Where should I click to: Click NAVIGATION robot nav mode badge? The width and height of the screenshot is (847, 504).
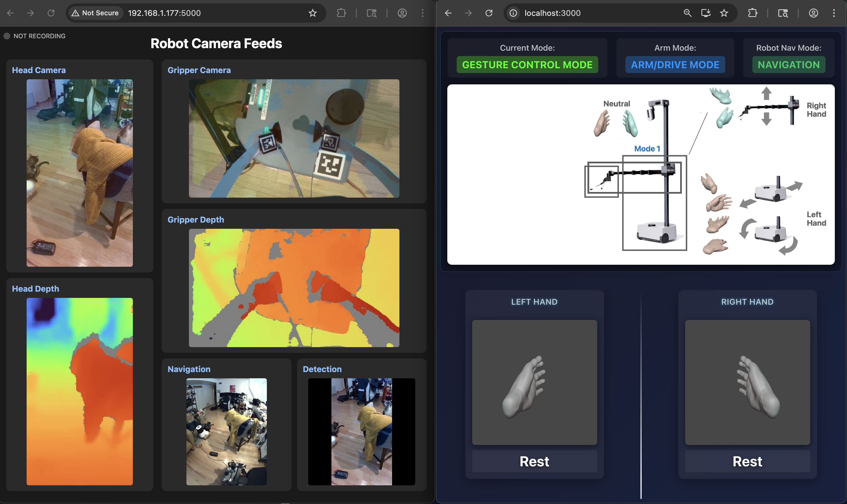tap(788, 65)
